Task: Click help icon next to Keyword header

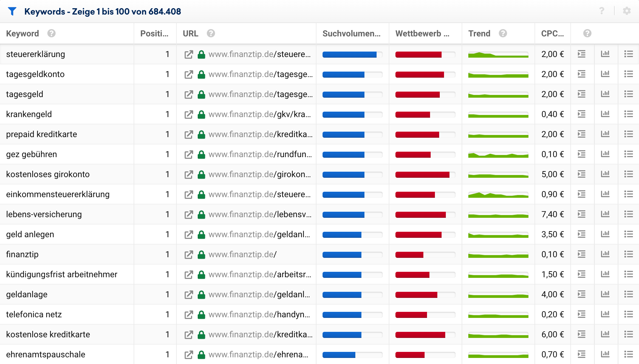Action: 51,33
